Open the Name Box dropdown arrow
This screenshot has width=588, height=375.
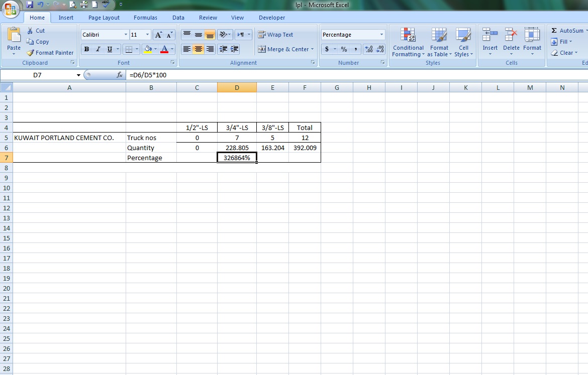pyautogui.click(x=78, y=75)
